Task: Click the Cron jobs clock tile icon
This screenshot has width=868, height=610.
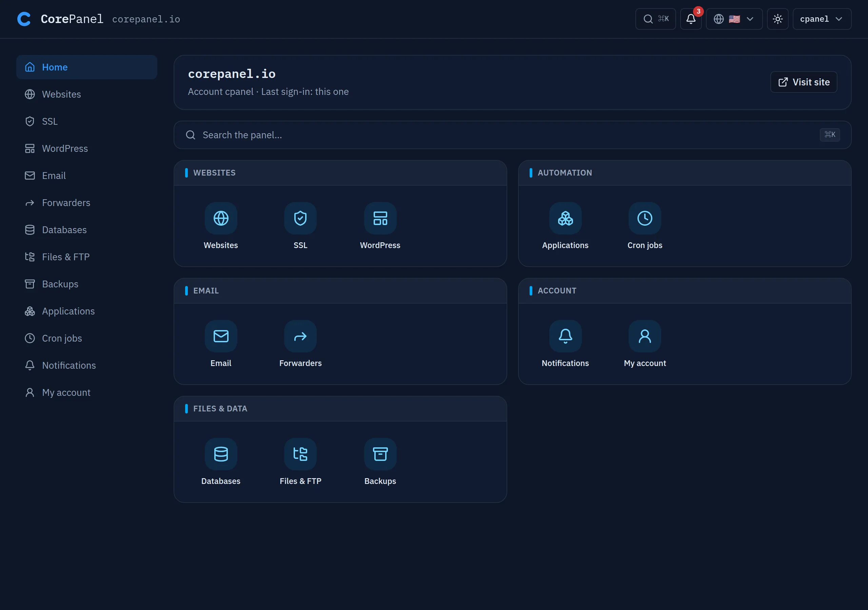Action: 645,219
